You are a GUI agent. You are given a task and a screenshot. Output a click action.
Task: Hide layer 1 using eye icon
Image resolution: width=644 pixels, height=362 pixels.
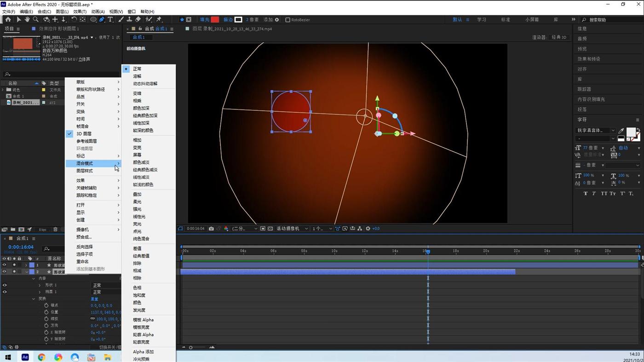point(5,265)
